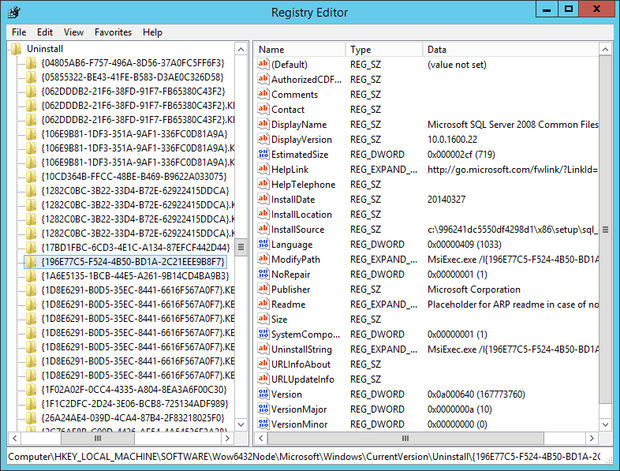Sort values by the Data column header
Viewport: 620px width, 471px height.
point(511,49)
